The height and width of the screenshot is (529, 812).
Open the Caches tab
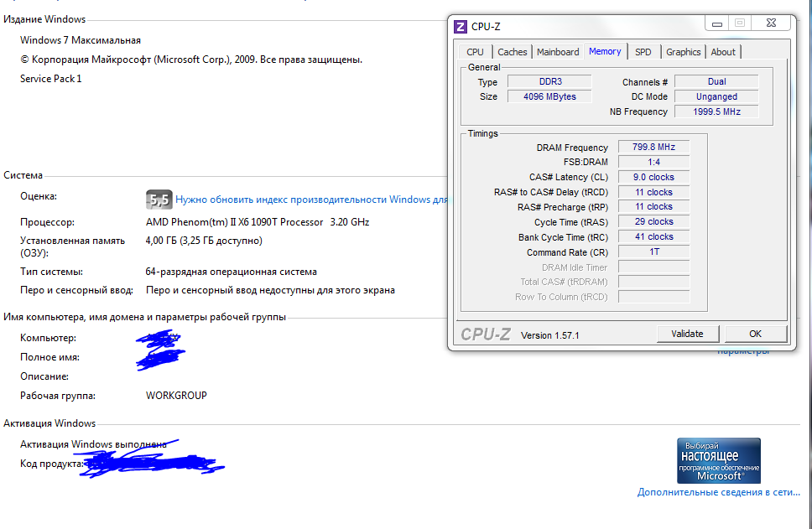coord(513,52)
